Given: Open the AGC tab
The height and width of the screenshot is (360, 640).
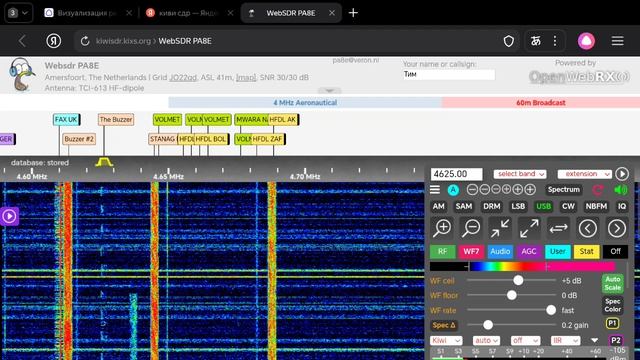Looking at the screenshot, I should pos(529,251).
